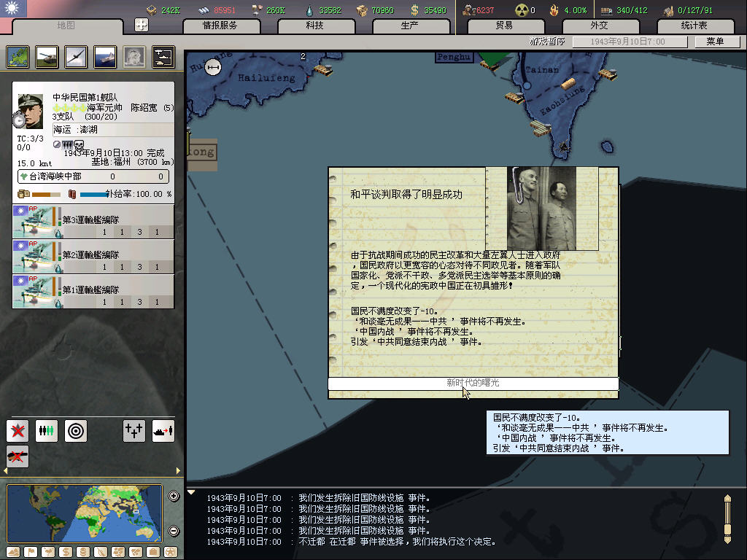Click the dissent flame 4.00% indicator
The width and height of the screenshot is (747, 560).
point(569,10)
